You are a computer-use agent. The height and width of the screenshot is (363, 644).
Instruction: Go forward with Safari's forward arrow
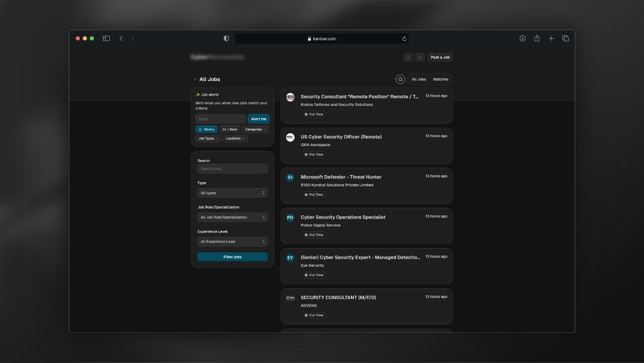click(x=133, y=38)
